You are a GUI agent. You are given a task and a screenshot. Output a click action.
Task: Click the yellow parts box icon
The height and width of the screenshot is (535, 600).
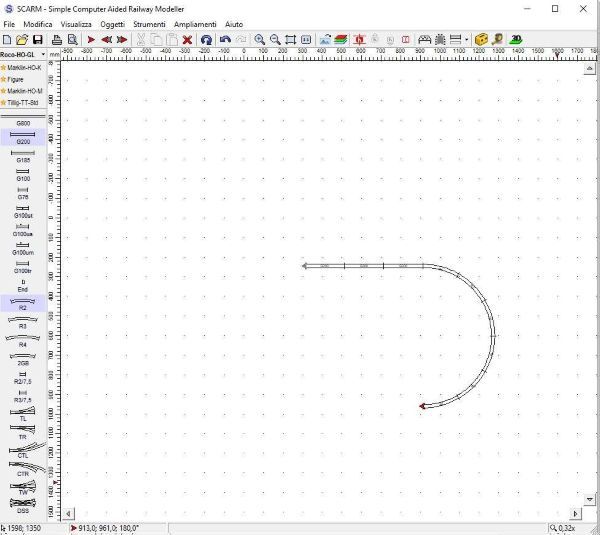pyautogui.click(x=481, y=39)
